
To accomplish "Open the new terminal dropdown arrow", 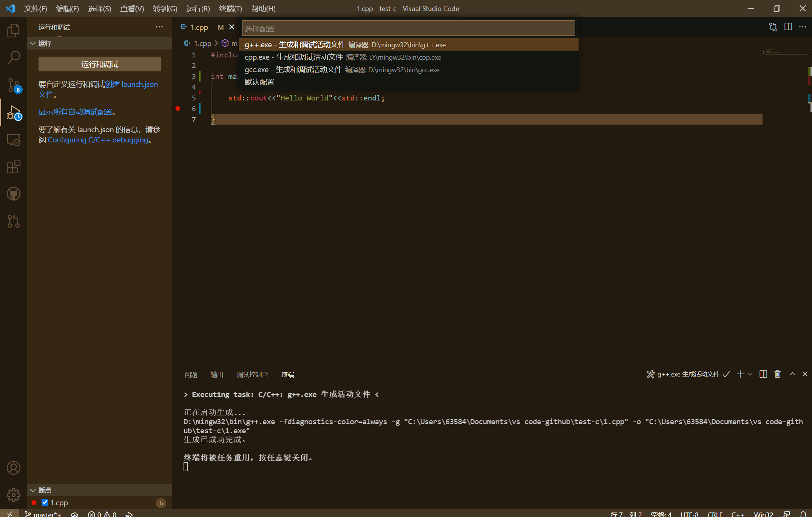I will point(750,374).
